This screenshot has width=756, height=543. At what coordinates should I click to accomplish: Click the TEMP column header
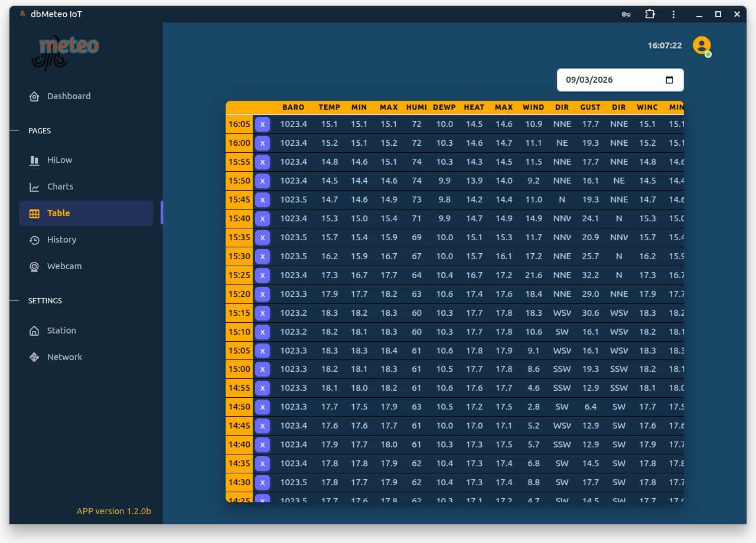(329, 107)
